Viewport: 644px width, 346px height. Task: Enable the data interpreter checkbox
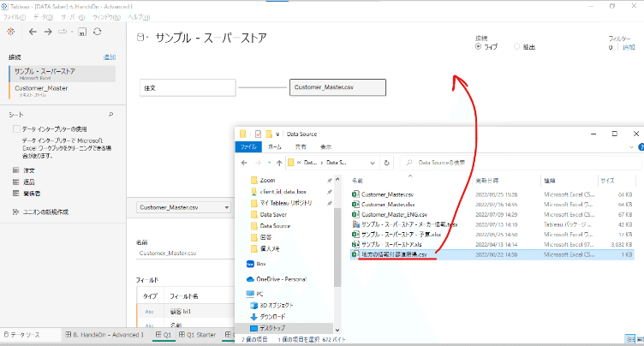point(16,129)
